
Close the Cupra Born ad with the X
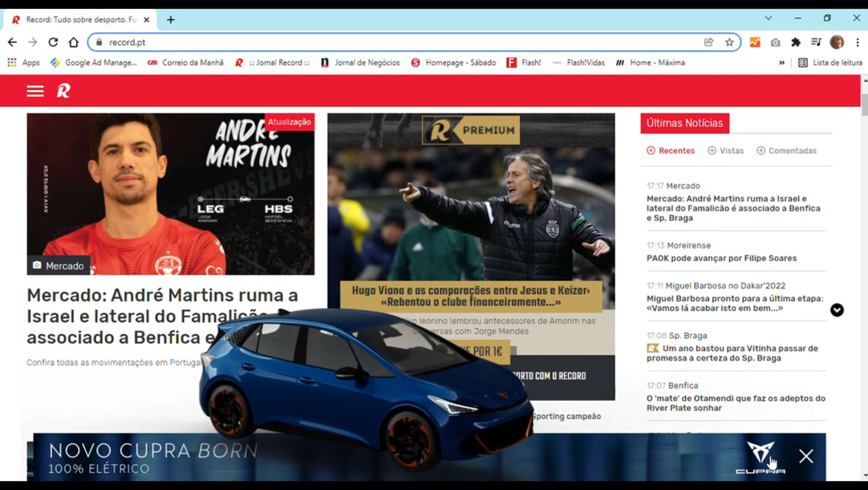806,456
